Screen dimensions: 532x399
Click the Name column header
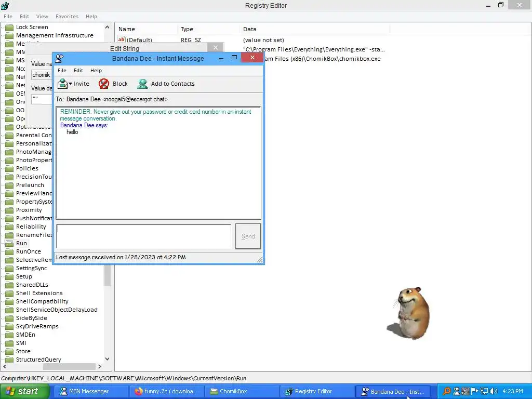point(146,29)
